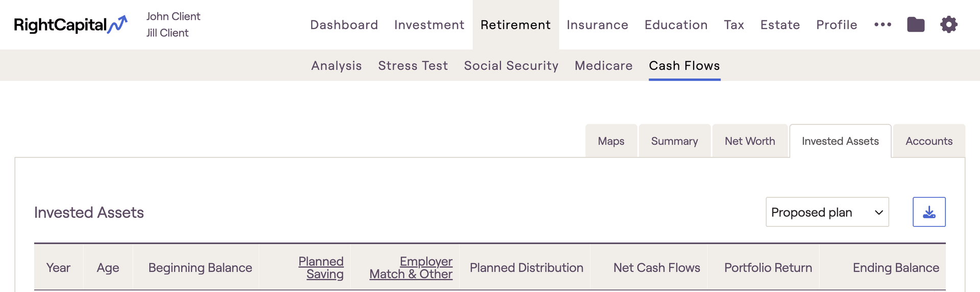Go to the Dashboard menu
The height and width of the screenshot is (292, 980).
pyautogui.click(x=344, y=25)
